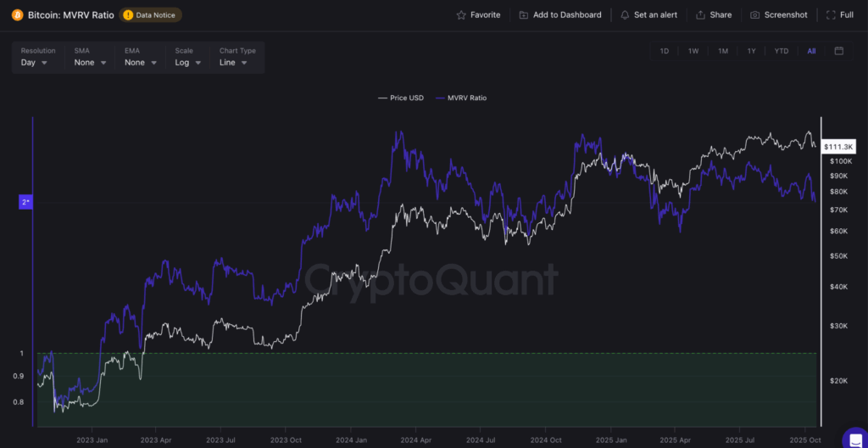868x448 pixels.
Task: Expand chart with Full screen icon
Action: click(x=829, y=15)
